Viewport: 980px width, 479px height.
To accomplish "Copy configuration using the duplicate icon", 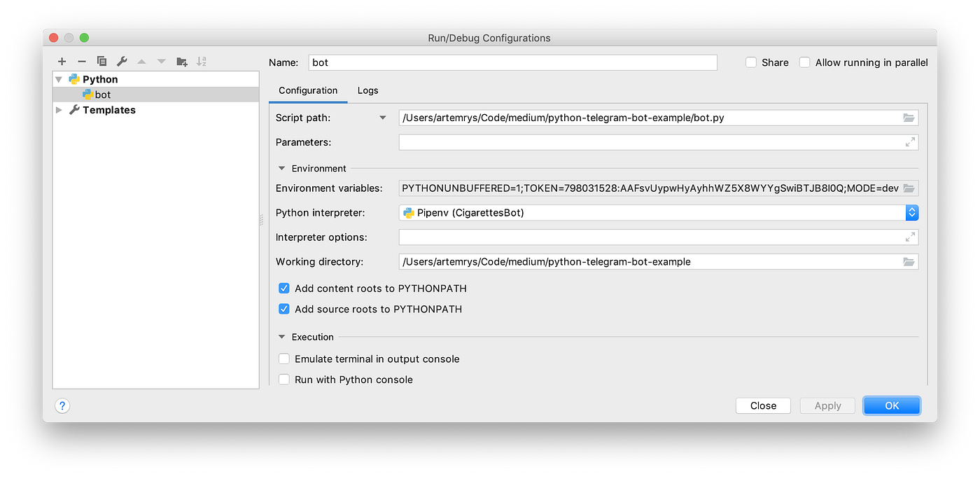I will [x=101, y=62].
